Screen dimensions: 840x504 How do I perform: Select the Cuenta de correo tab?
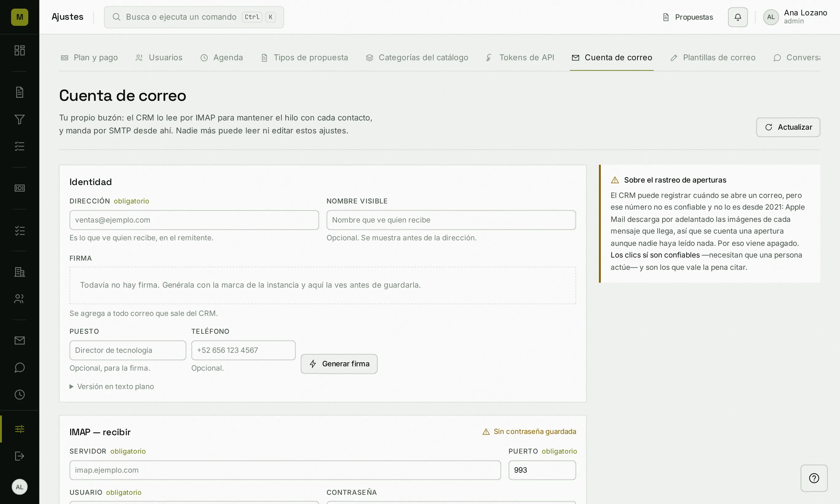point(612,58)
